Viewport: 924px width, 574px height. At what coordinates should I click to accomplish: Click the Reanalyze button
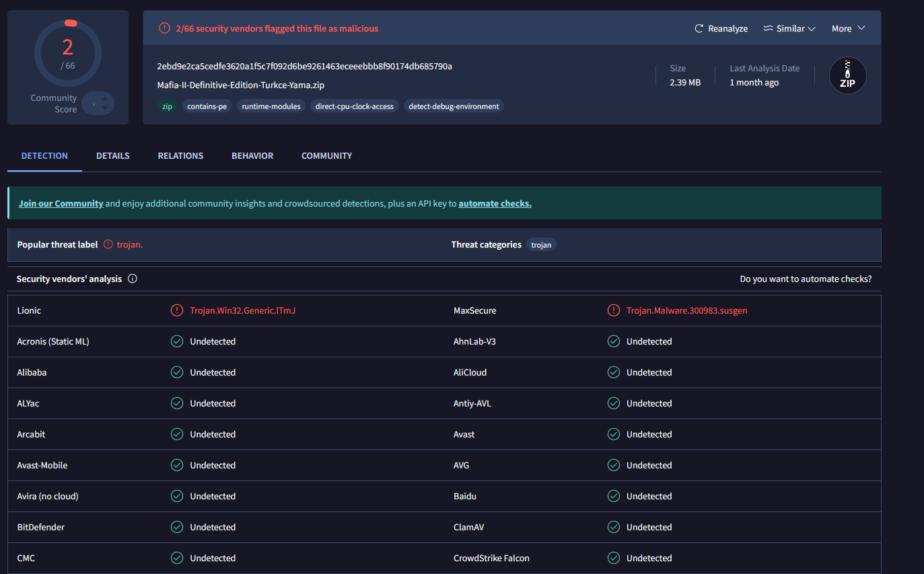click(x=721, y=28)
